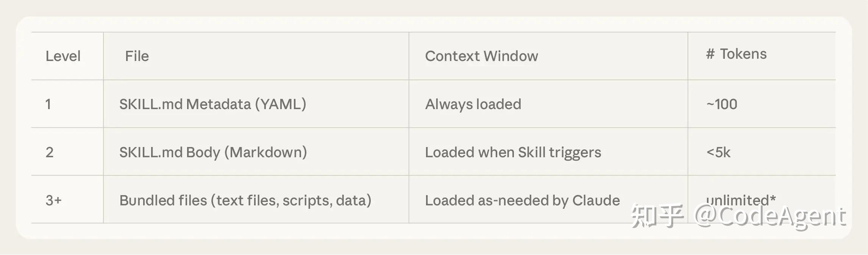Select the Always loaded cell
Image resolution: width=868 pixels, height=255 pixels.
(473, 104)
